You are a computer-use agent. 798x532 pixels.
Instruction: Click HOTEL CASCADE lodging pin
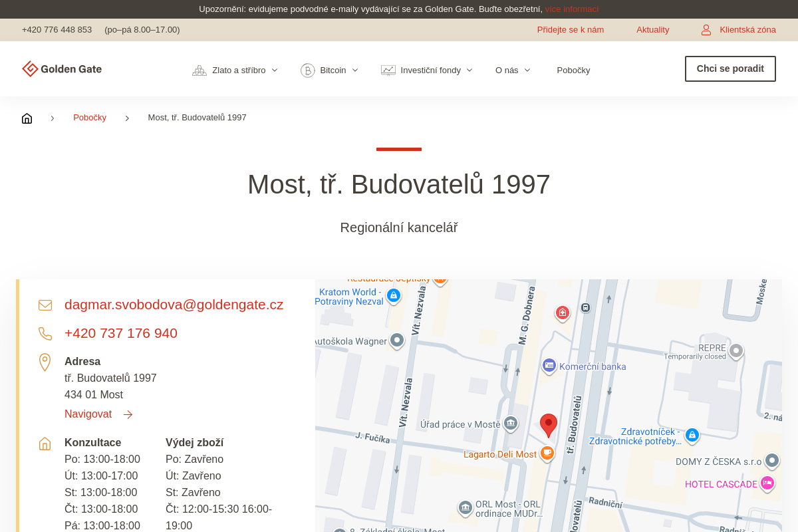pos(767,483)
